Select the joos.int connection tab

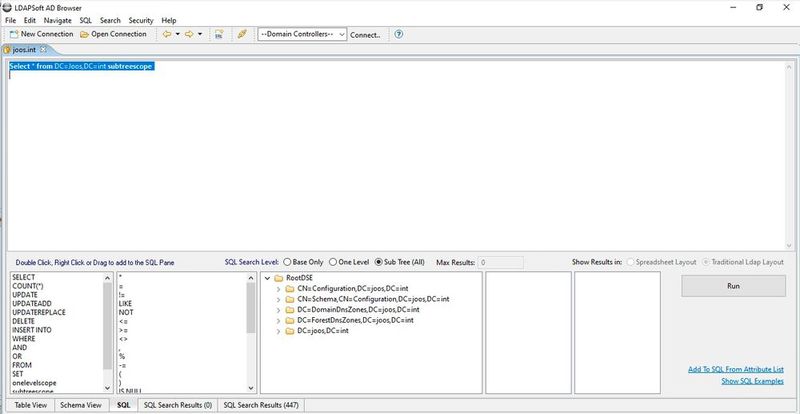point(23,50)
